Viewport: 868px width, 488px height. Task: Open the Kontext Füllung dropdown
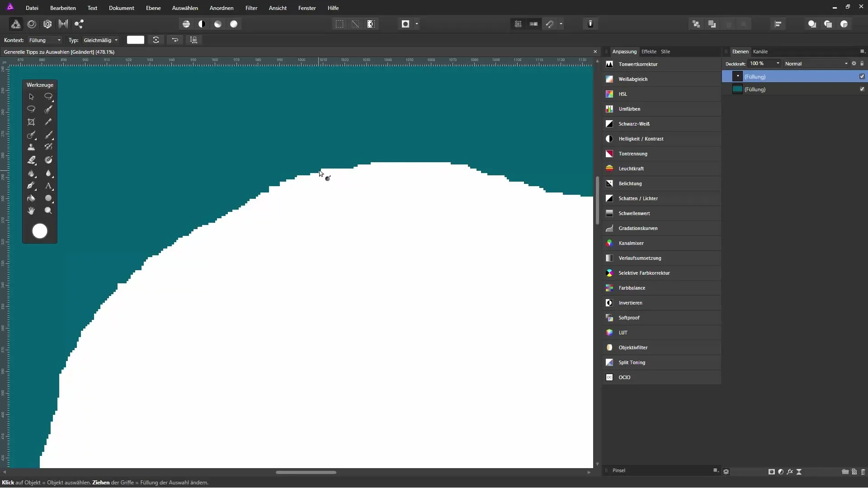pos(45,40)
